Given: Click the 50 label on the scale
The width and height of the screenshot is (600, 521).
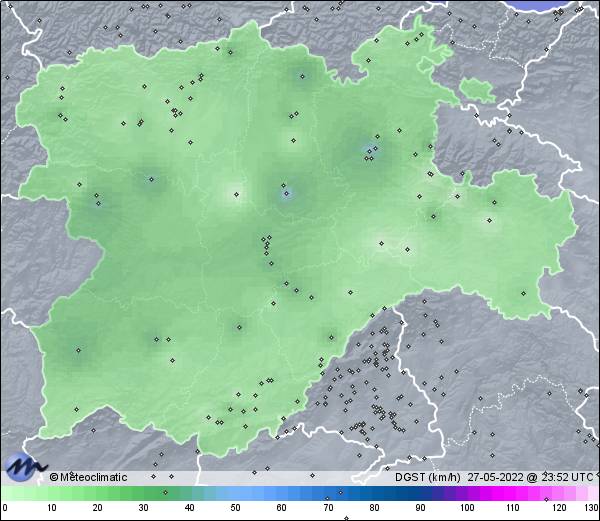Looking at the screenshot, I should (x=236, y=508).
